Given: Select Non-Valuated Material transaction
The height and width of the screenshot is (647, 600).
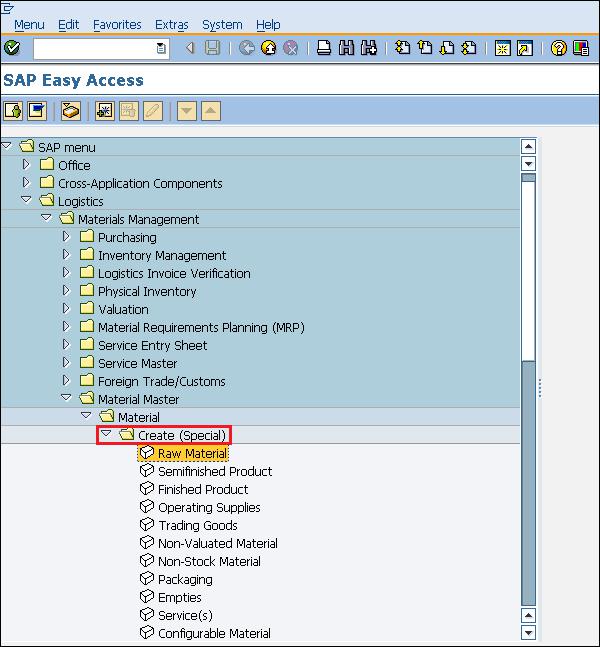Looking at the screenshot, I should (218, 543).
